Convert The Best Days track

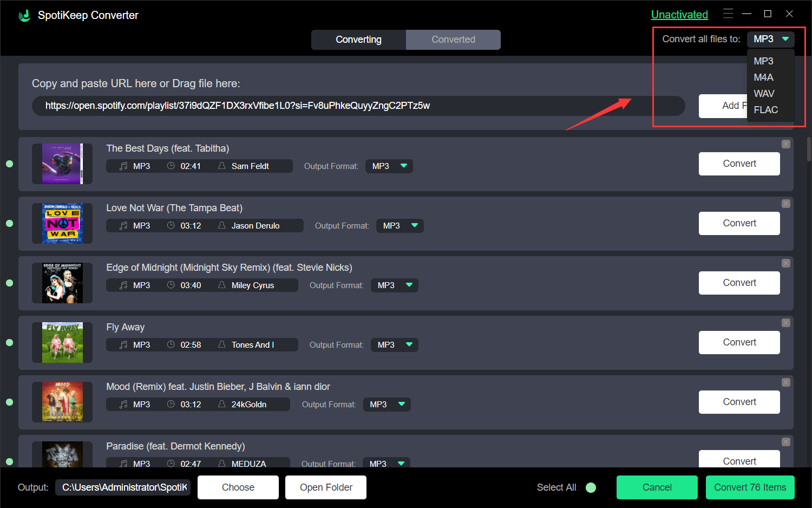tap(739, 164)
